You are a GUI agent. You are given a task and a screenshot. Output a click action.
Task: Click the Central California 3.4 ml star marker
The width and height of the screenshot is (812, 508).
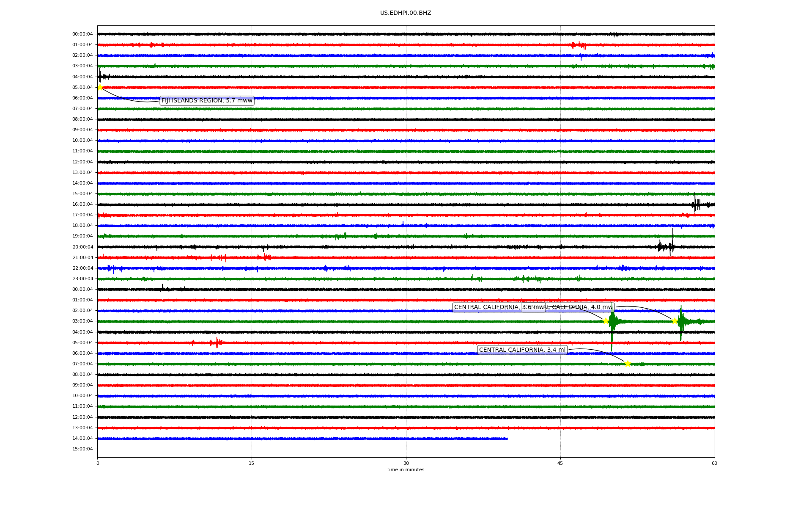(628, 364)
